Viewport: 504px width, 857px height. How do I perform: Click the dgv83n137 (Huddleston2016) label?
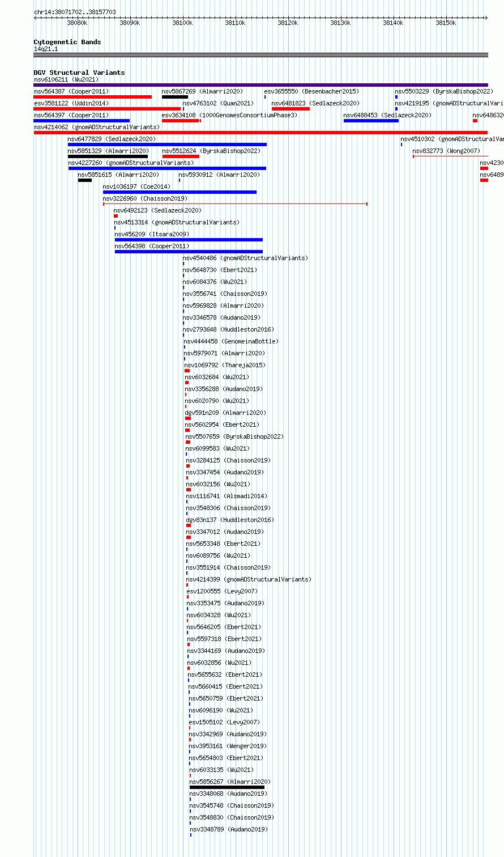coord(230,520)
